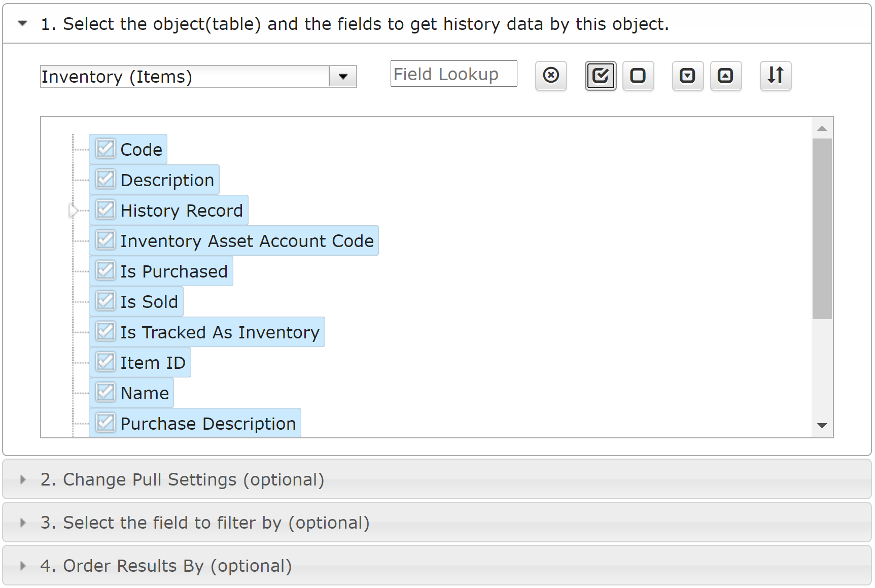
Task: Uncheck the Code field checkbox
Action: (106, 149)
